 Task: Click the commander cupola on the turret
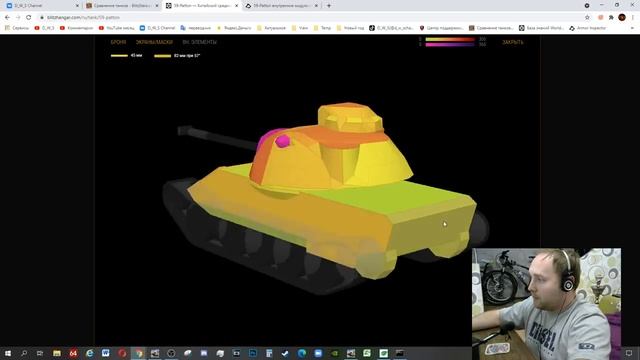tap(350, 118)
